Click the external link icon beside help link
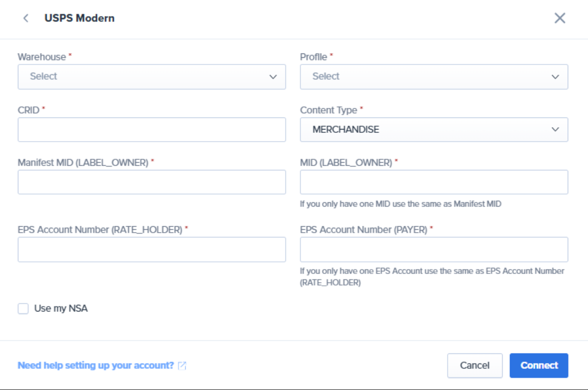Viewport: 588px width, 390px height. pos(182,366)
